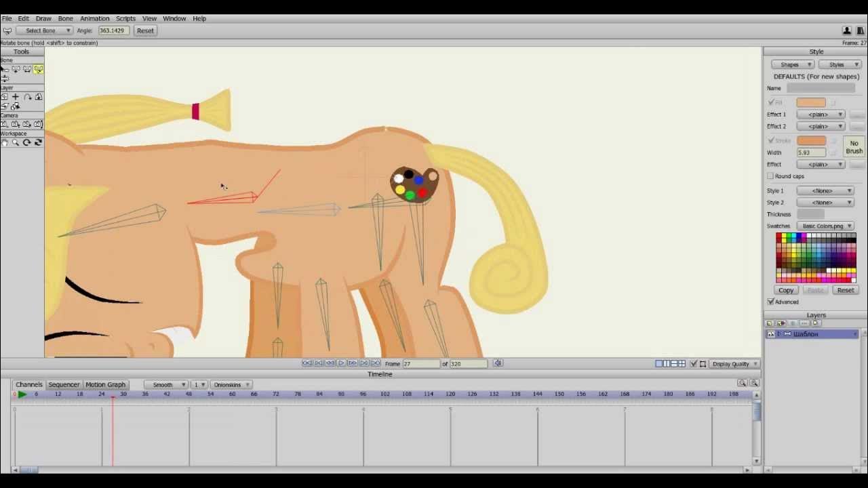
Task: Switch to single-view workspace layout icon
Action: pos(659,364)
